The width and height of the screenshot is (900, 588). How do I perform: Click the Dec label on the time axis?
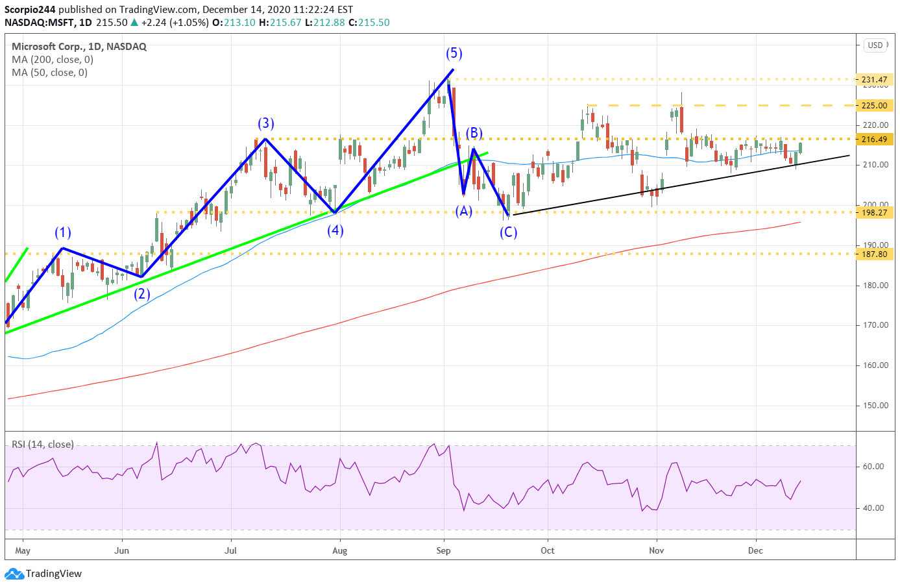(757, 550)
